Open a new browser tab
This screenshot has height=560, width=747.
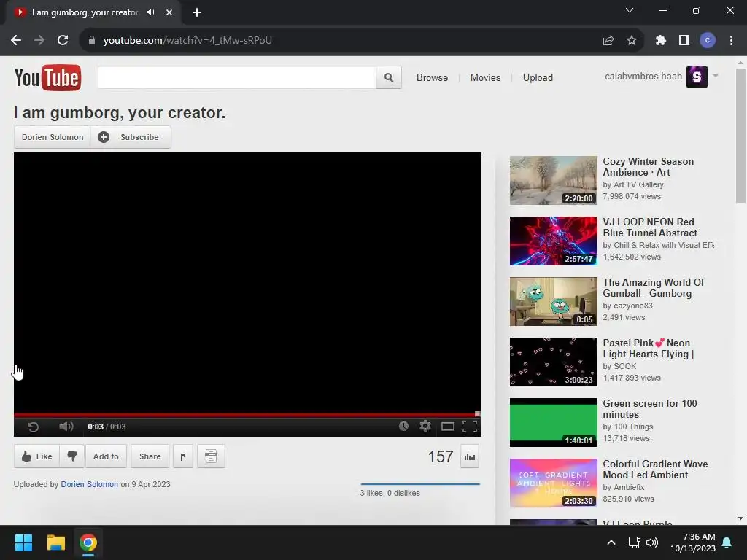click(x=197, y=12)
